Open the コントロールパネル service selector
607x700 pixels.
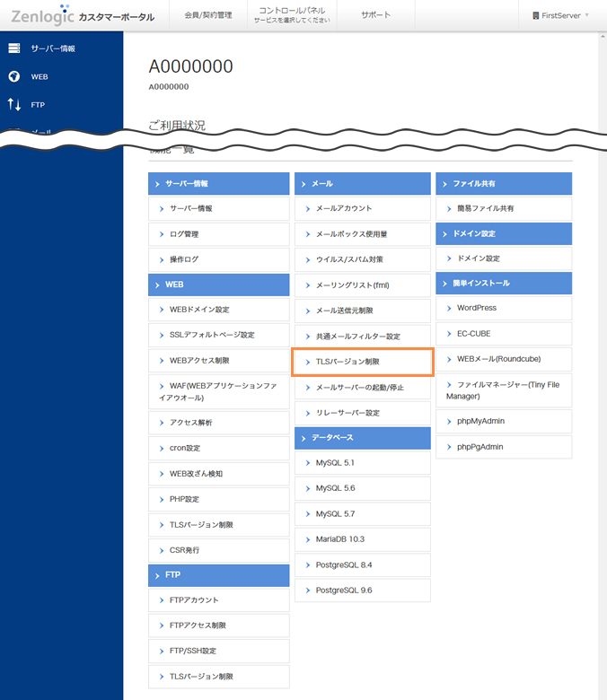point(291,14)
